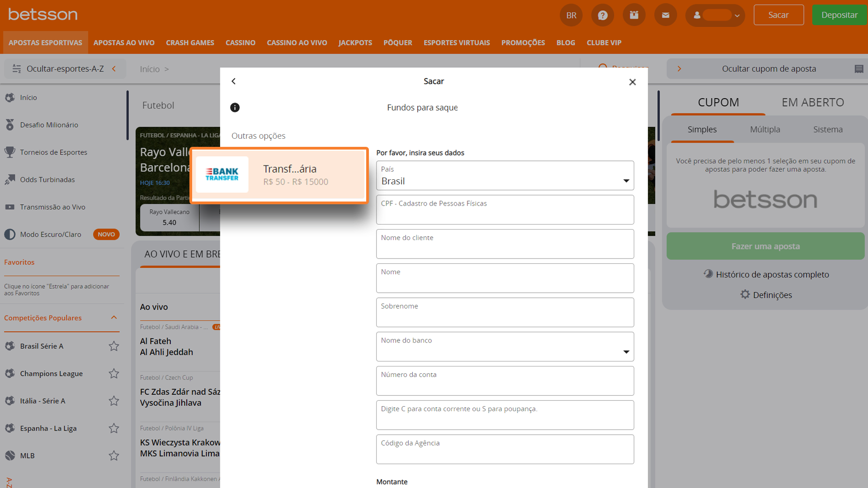The height and width of the screenshot is (488, 868).
Task: Open Apostas ao Vivo menu item
Action: pos(124,42)
